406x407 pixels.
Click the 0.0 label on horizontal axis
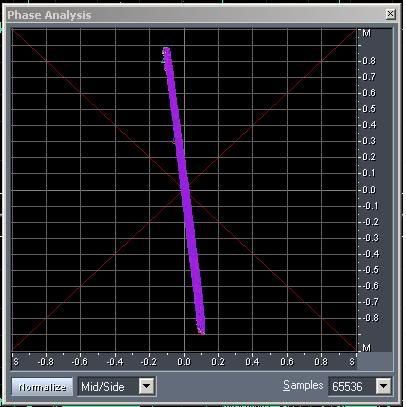click(184, 362)
